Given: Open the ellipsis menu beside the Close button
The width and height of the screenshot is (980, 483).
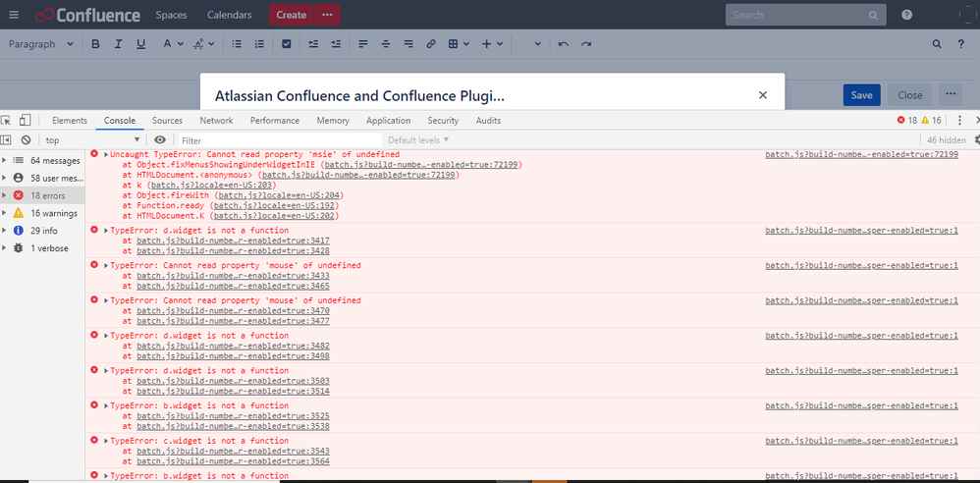Looking at the screenshot, I should click(950, 95).
